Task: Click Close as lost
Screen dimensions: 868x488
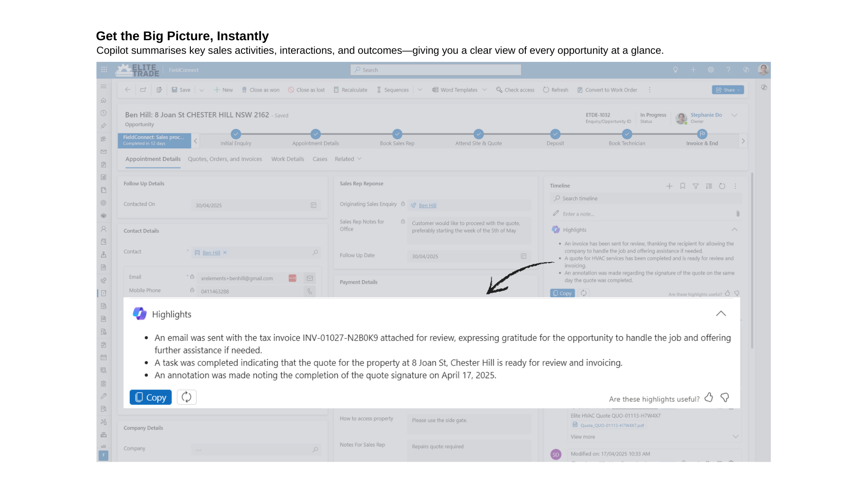Action: 307,89
